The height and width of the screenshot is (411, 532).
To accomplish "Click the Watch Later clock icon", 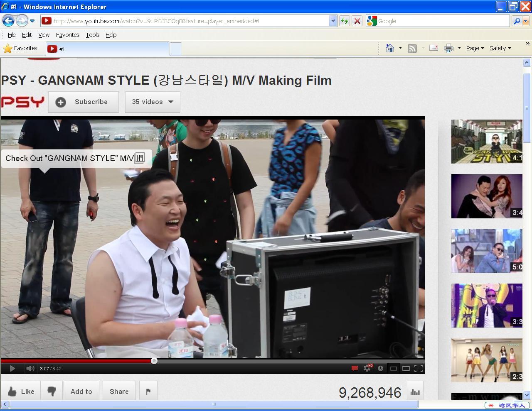I will pos(380,368).
